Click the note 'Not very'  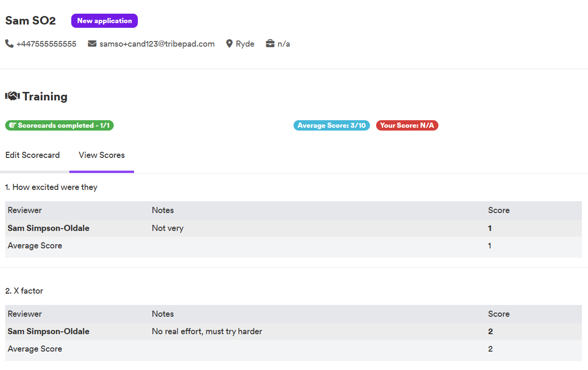click(168, 228)
